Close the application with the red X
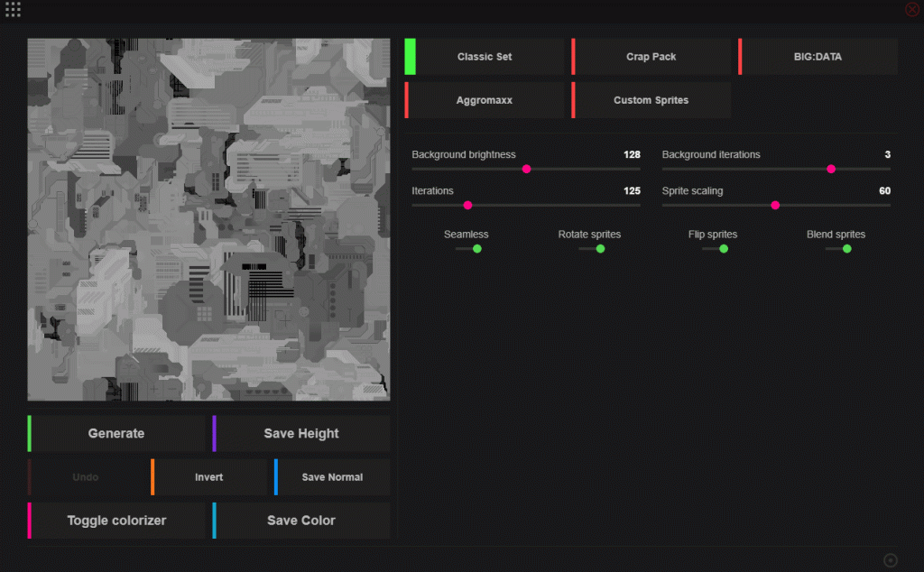924x572 pixels. pyautogui.click(x=911, y=9)
